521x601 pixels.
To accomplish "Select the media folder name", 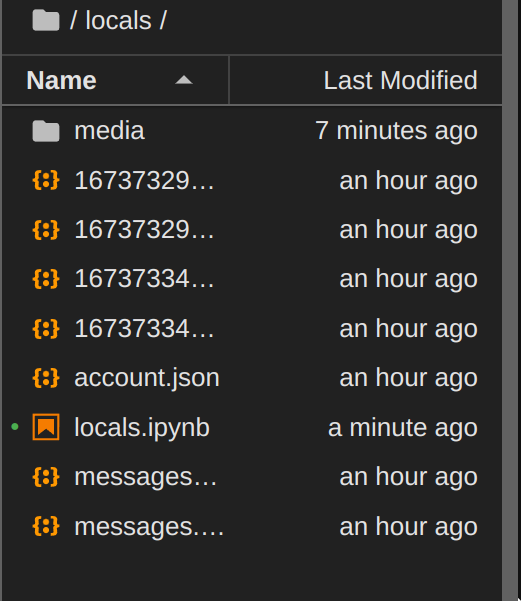I will point(109,131).
